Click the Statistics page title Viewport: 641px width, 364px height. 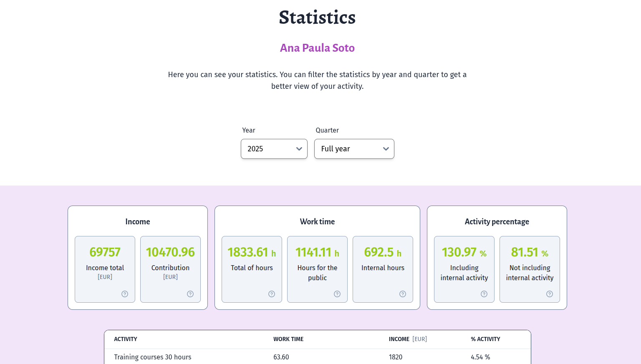(317, 18)
